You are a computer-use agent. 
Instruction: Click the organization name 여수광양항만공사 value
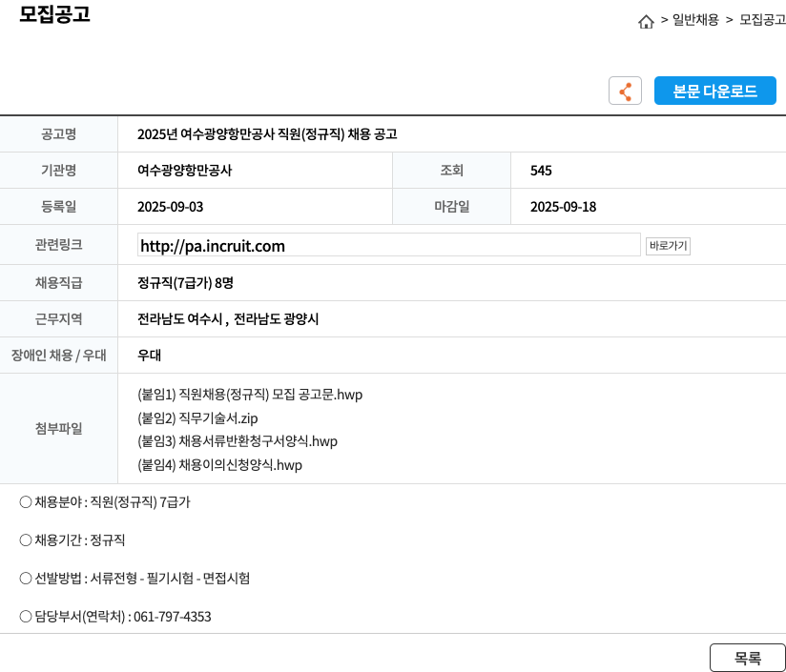[x=184, y=171]
